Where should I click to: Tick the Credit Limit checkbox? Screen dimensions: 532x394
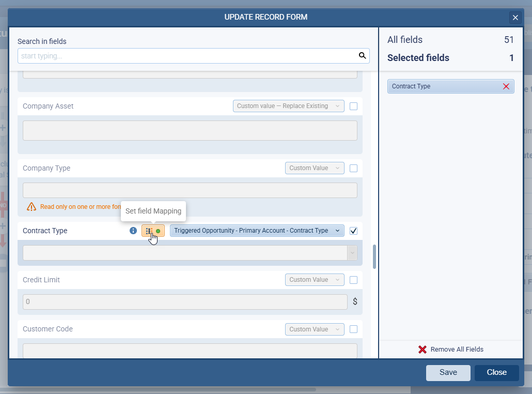[353, 280]
